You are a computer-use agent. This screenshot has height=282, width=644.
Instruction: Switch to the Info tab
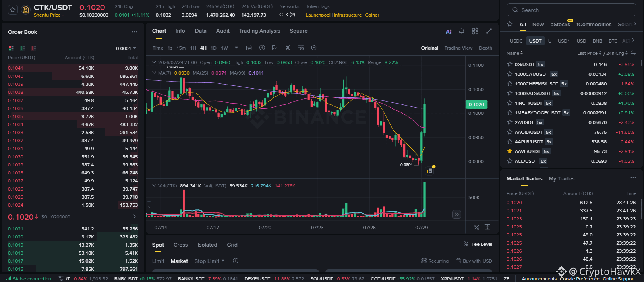click(x=180, y=31)
